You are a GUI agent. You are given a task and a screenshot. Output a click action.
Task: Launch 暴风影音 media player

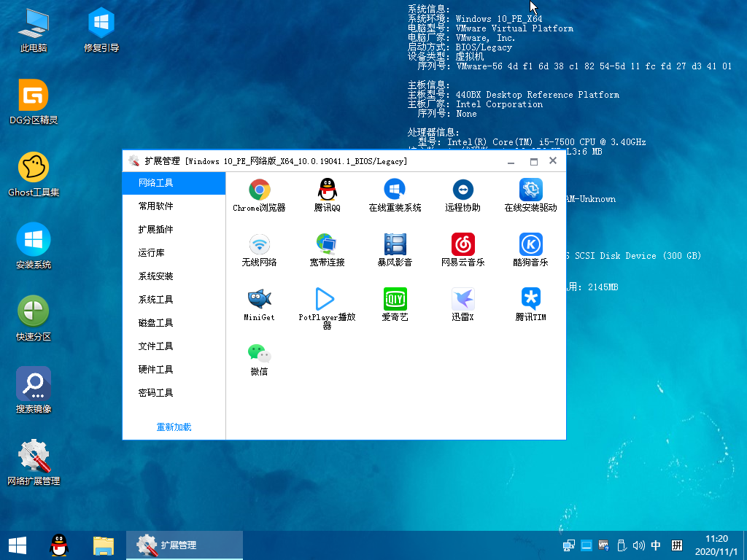(x=395, y=250)
